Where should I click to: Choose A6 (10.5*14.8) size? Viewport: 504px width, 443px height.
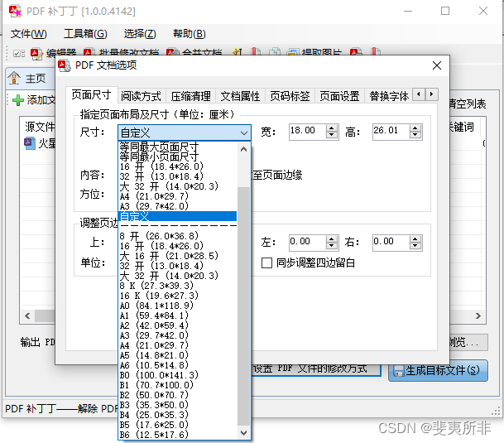click(178, 365)
